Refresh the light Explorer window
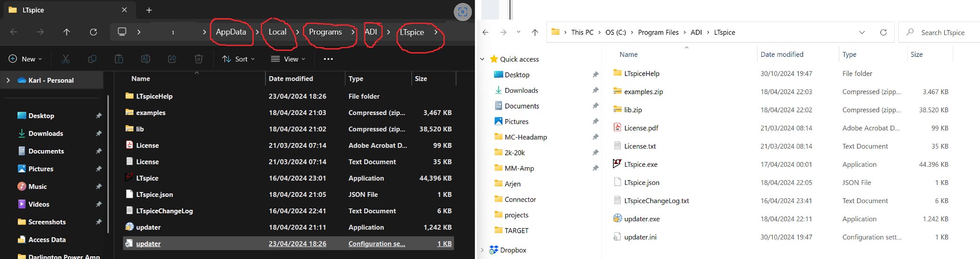The image size is (980, 259). (x=883, y=32)
